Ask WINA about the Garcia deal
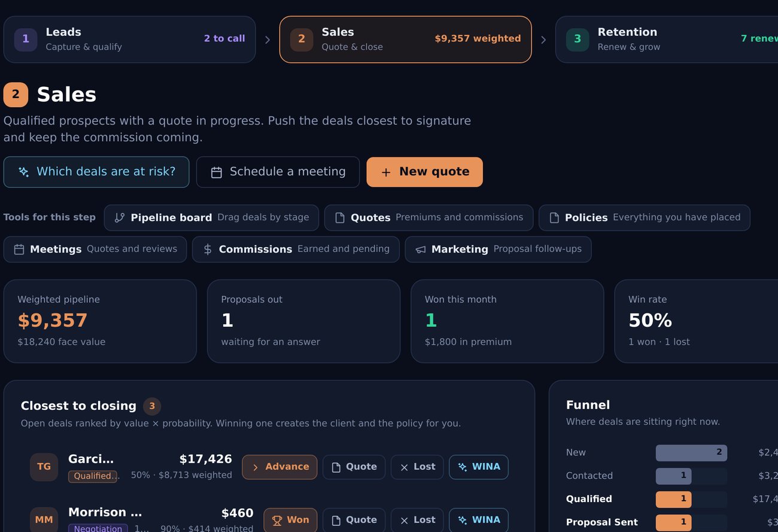The height and width of the screenshot is (532, 778). (x=479, y=467)
